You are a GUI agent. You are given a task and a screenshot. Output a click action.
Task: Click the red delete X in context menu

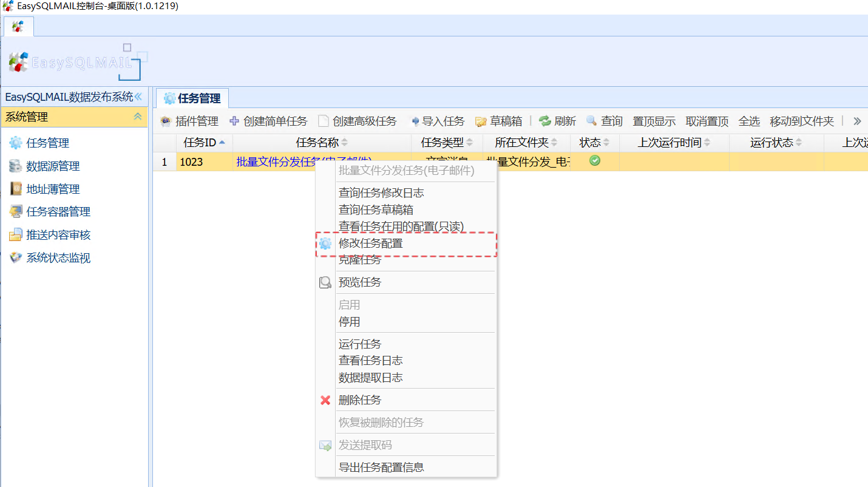click(x=325, y=400)
